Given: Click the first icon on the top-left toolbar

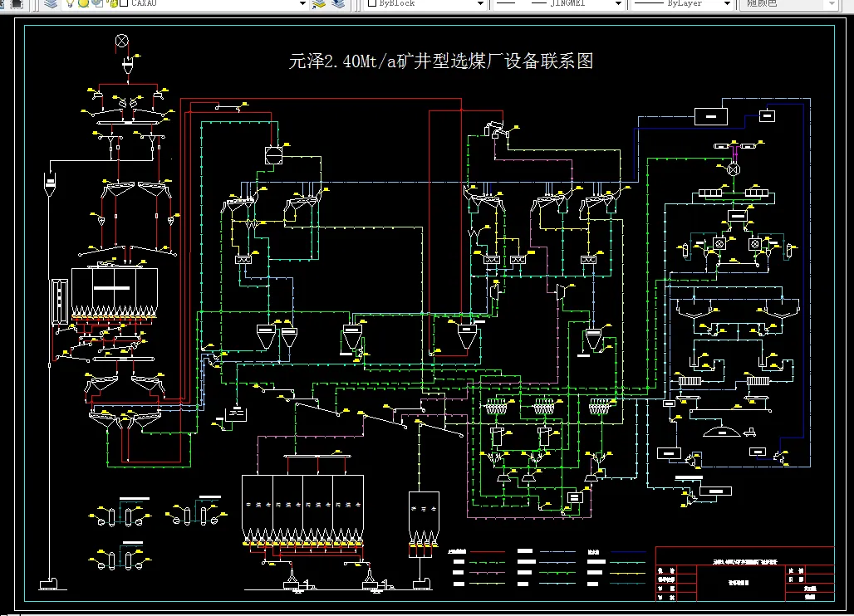Looking at the screenshot, I should 4,4.
